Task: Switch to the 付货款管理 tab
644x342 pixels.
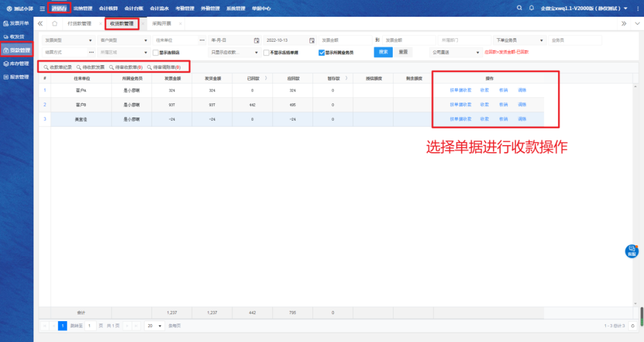Action: click(79, 23)
